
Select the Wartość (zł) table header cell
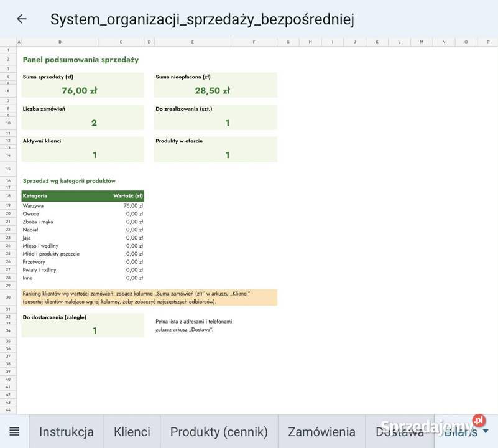click(121, 196)
